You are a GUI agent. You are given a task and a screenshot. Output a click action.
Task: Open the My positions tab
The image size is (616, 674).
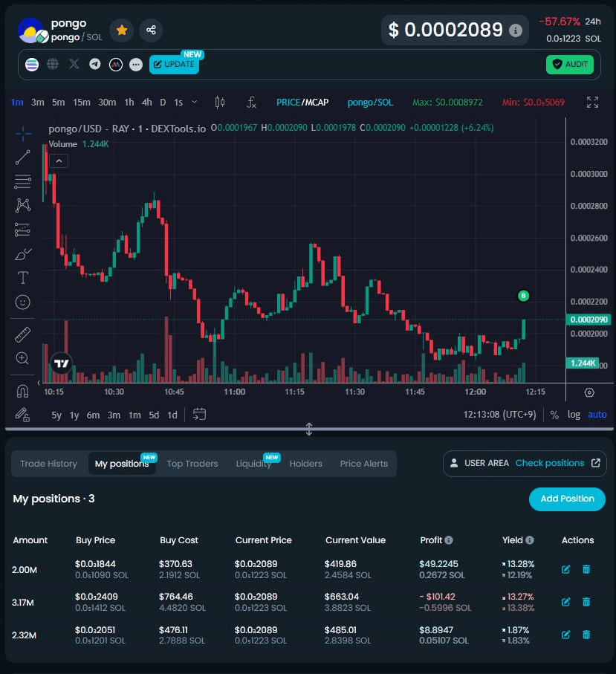click(122, 464)
